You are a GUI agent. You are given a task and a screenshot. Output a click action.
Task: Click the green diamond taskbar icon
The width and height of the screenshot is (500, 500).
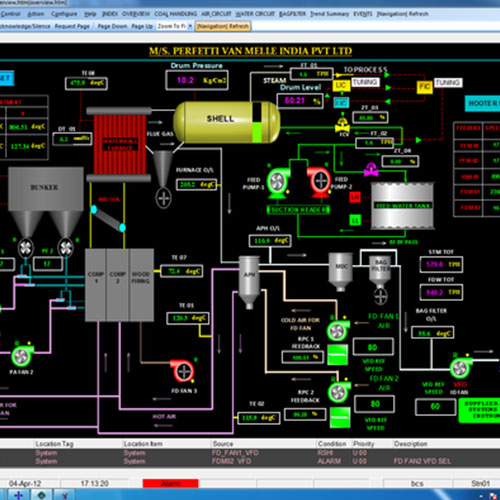[42, 495]
